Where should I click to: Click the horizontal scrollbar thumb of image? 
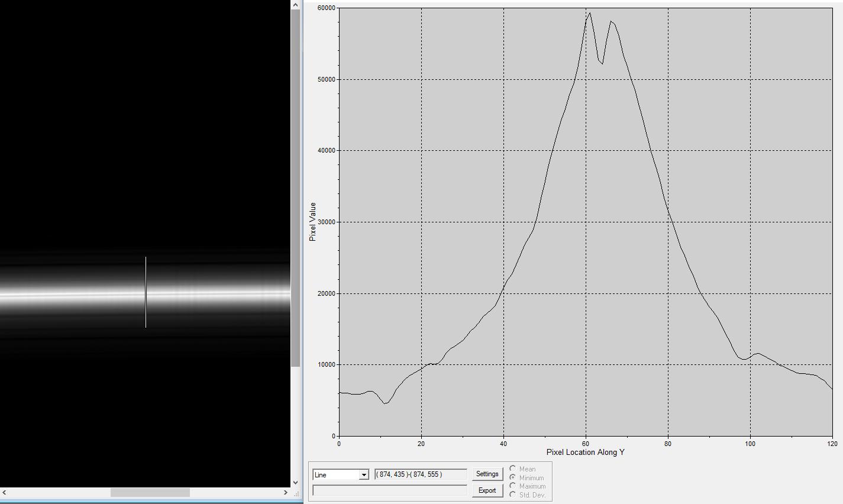(x=150, y=492)
